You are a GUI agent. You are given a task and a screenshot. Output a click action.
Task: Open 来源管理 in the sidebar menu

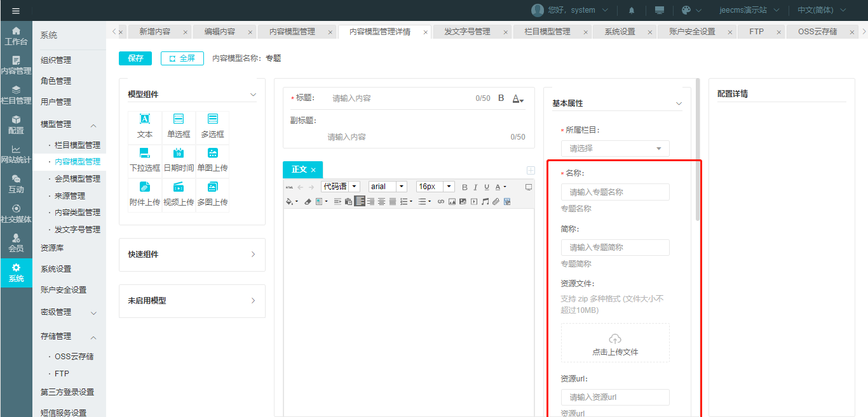point(70,195)
